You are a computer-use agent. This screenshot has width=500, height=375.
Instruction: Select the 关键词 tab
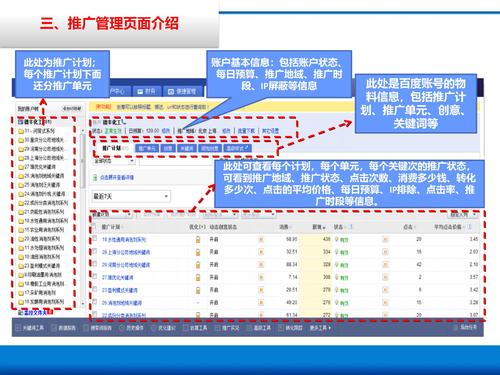(x=187, y=149)
